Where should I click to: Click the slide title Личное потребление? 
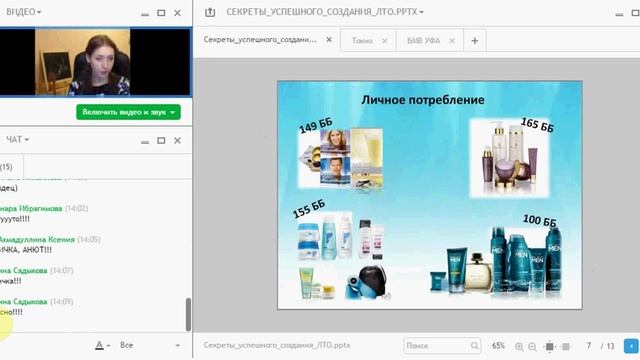(x=423, y=100)
